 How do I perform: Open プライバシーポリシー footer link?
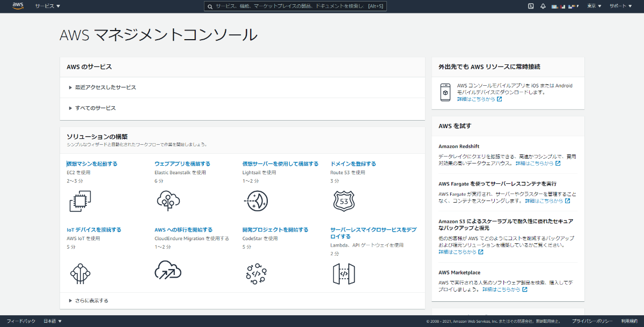[592, 321]
